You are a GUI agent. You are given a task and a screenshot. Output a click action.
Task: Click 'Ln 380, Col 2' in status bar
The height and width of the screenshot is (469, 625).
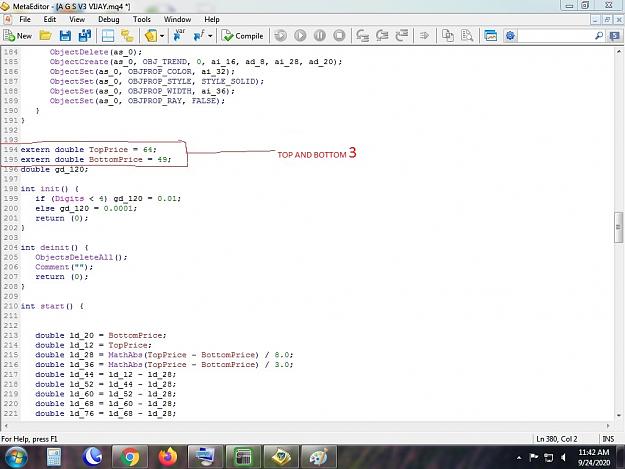[x=556, y=439]
